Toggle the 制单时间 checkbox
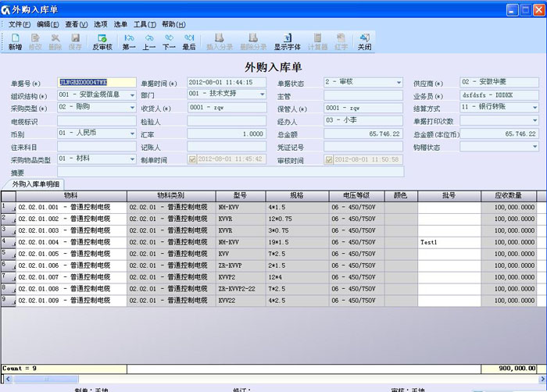The height and width of the screenshot is (392, 547). [x=192, y=159]
